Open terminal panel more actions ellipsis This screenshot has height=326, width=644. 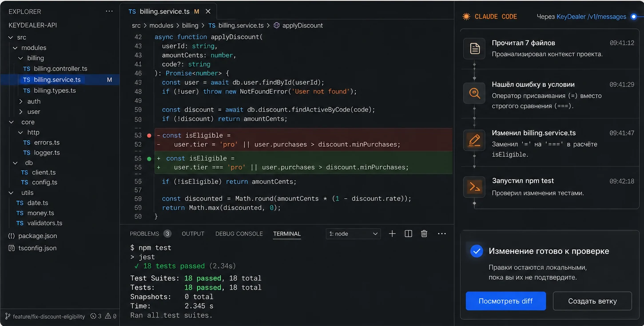441,234
